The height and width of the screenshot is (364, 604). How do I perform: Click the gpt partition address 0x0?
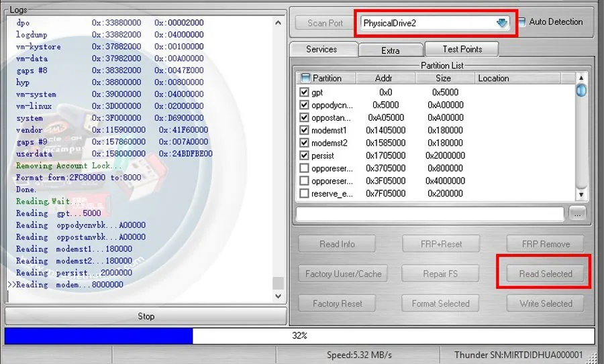[x=385, y=93]
